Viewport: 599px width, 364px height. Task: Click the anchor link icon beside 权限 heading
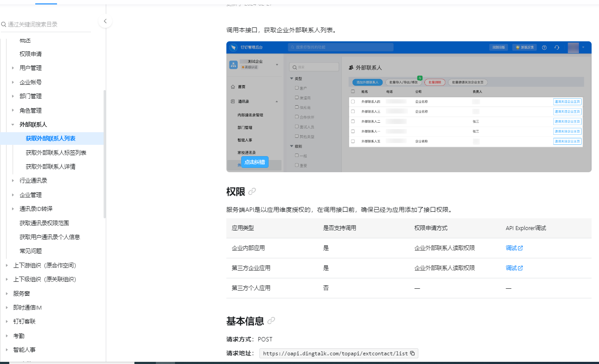252,191
